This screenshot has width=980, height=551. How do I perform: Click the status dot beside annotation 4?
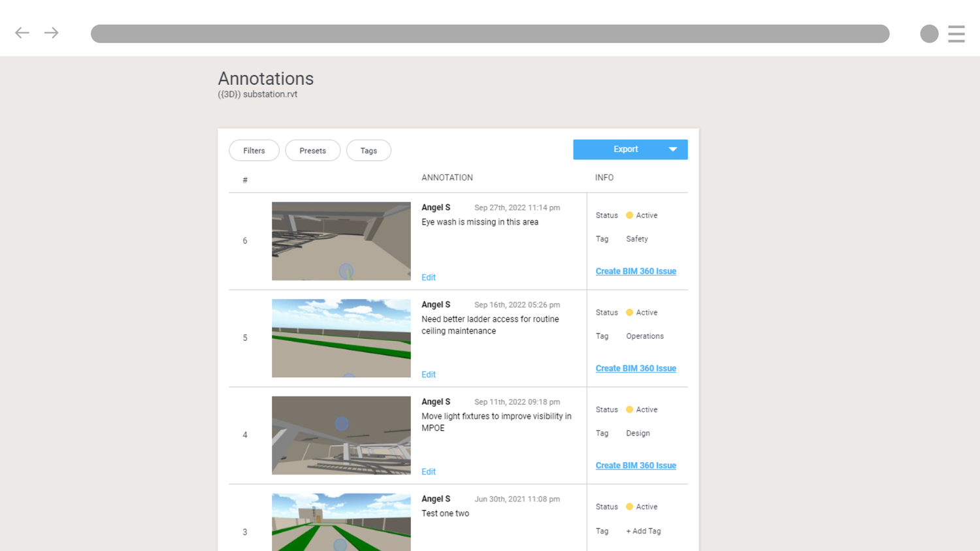[629, 409]
